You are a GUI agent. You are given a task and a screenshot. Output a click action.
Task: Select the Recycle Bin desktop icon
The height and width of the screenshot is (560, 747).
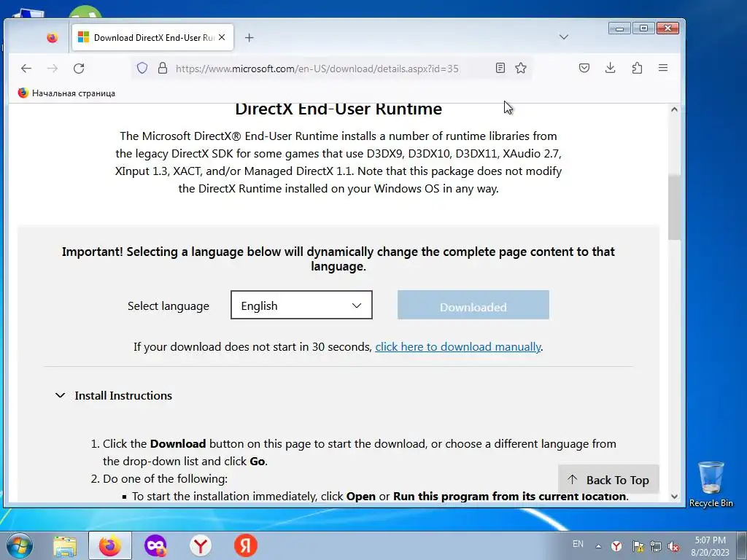pos(711,484)
